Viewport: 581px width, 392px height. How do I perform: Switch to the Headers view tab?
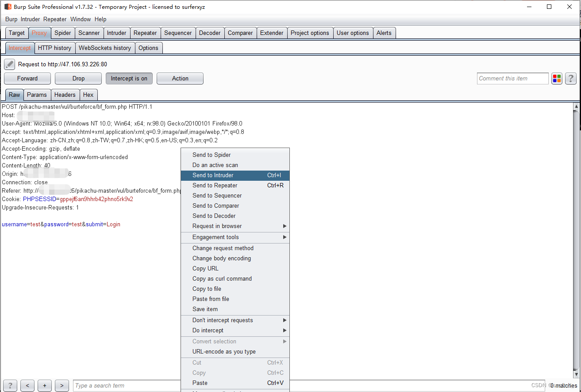point(65,95)
